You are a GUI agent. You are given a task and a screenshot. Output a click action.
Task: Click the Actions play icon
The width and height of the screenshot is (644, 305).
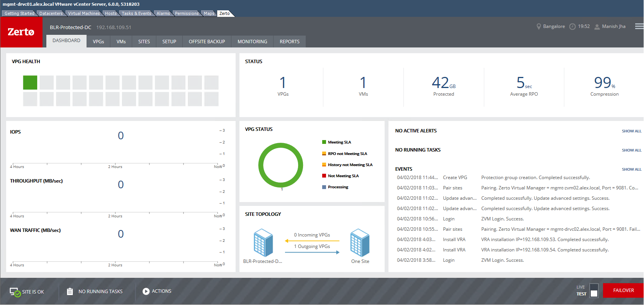(x=146, y=292)
